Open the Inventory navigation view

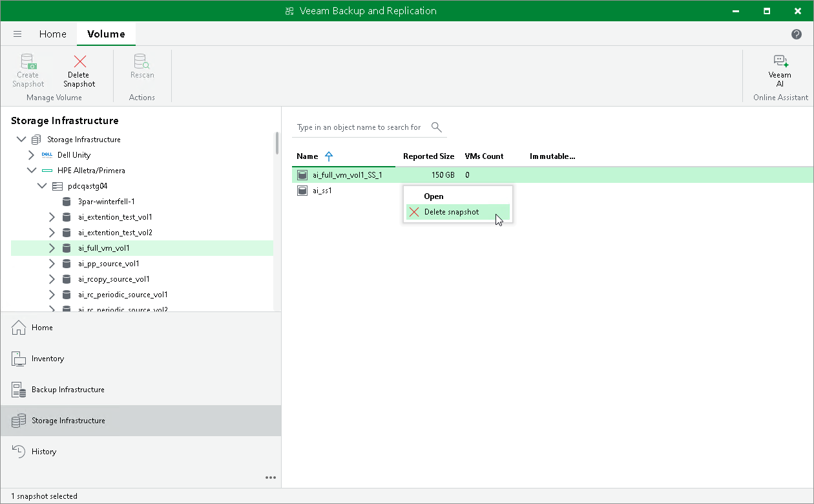141,359
